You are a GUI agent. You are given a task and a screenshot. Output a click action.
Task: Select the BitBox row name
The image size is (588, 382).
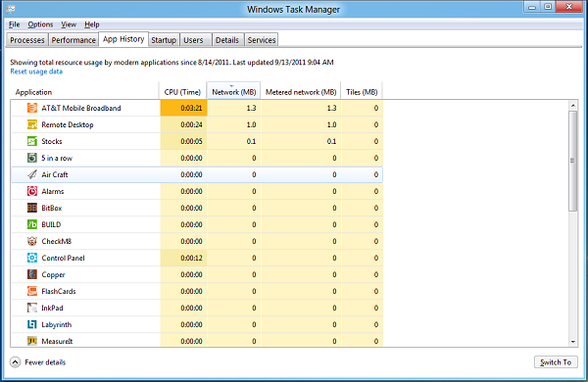click(x=52, y=208)
